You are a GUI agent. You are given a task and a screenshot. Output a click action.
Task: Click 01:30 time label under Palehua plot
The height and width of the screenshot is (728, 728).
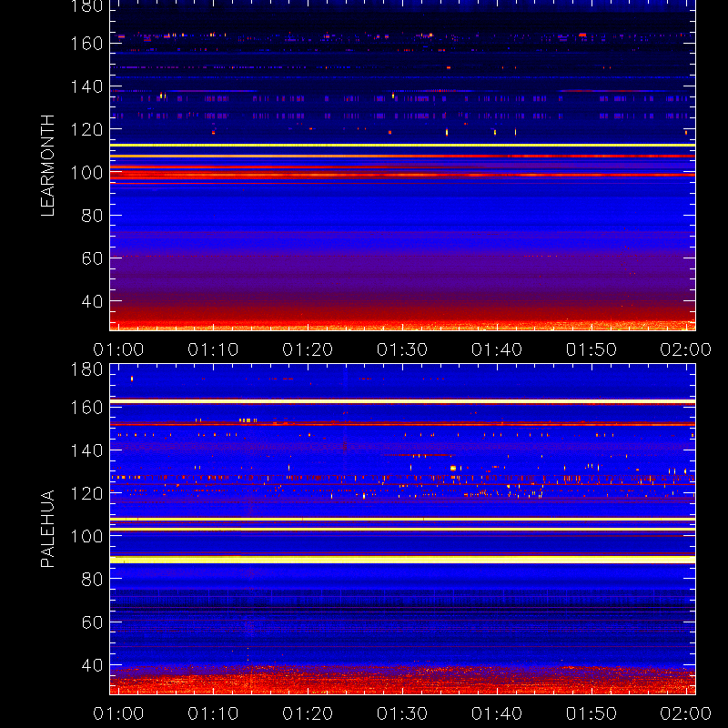point(402,713)
